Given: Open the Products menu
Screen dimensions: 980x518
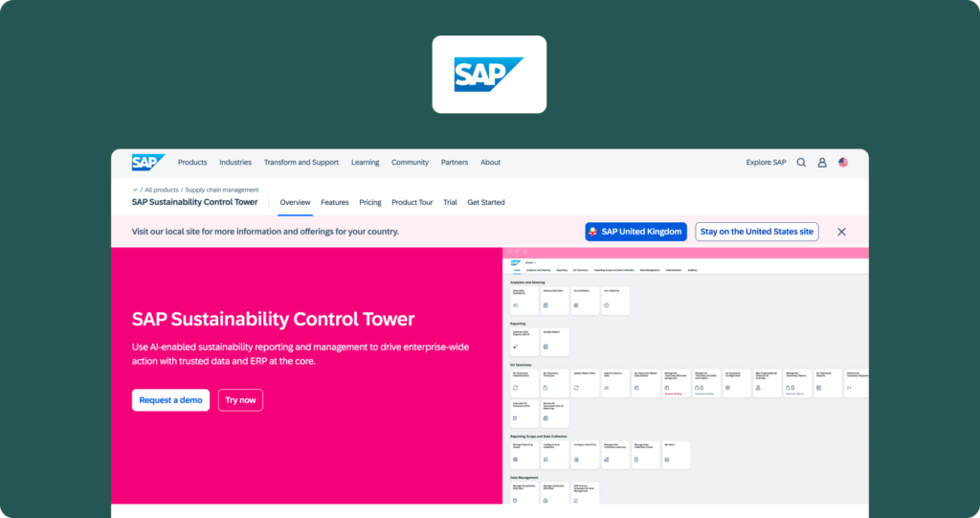Looking at the screenshot, I should click(191, 162).
